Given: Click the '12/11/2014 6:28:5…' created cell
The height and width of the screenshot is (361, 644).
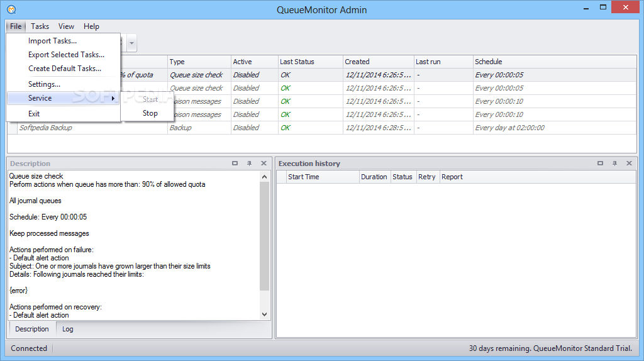Looking at the screenshot, I should pyautogui.click(x=378, y=128).
